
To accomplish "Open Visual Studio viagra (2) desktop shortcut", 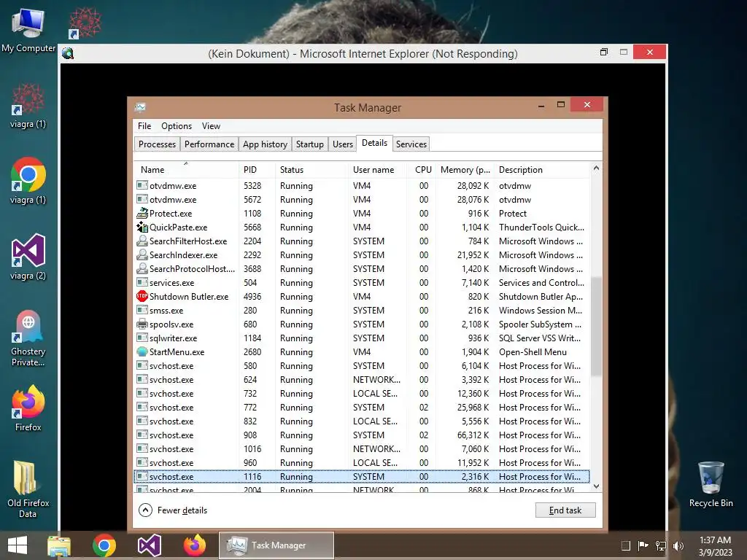I will [28, 257].
